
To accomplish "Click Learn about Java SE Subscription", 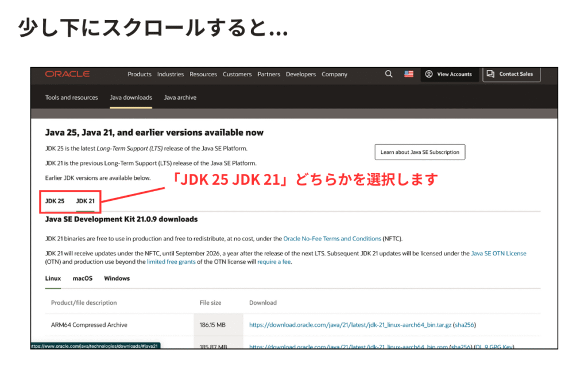I will [420, 152].
